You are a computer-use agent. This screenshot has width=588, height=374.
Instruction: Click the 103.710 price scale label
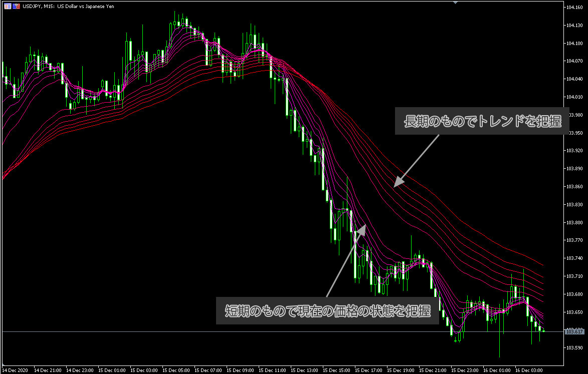click(575, 276)
